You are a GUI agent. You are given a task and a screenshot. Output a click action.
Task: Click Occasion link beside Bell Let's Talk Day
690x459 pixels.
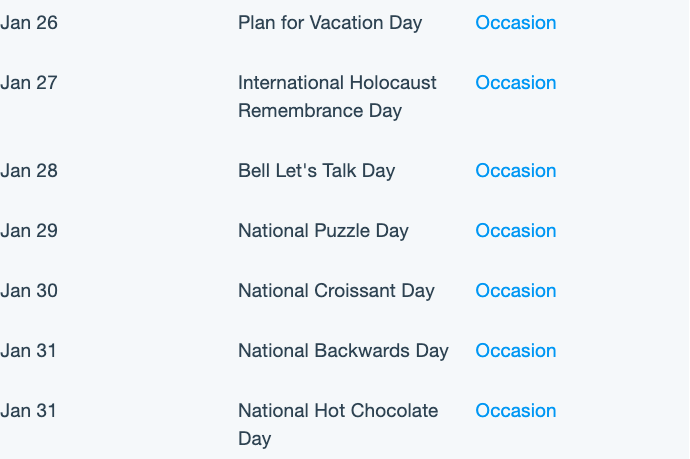(x=515, y=171)
